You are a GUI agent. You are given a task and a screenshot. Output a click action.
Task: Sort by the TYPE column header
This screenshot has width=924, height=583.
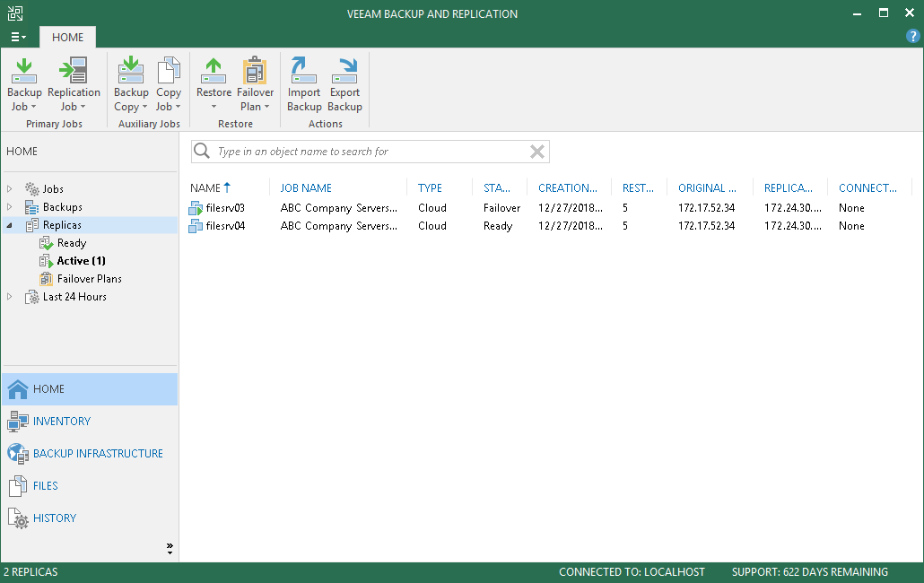tap(430, 187)
